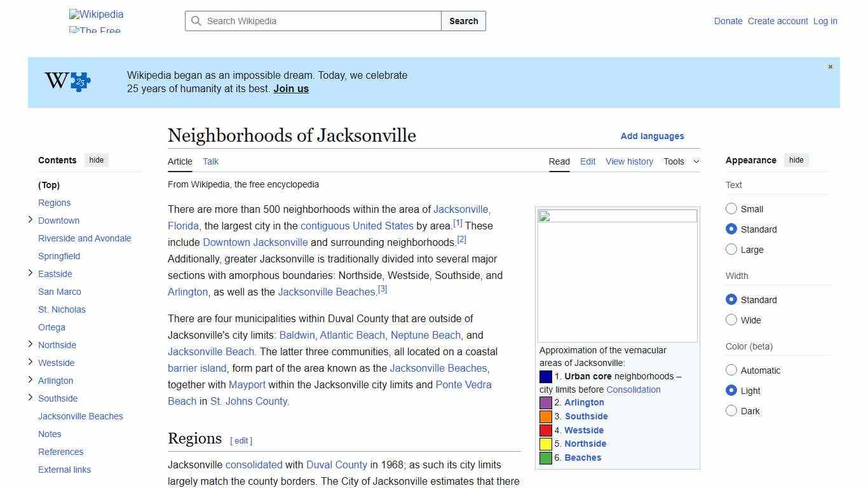Click the search magnifier icon
The height and width of the screenshot is (488, 868).
point(196,21)
